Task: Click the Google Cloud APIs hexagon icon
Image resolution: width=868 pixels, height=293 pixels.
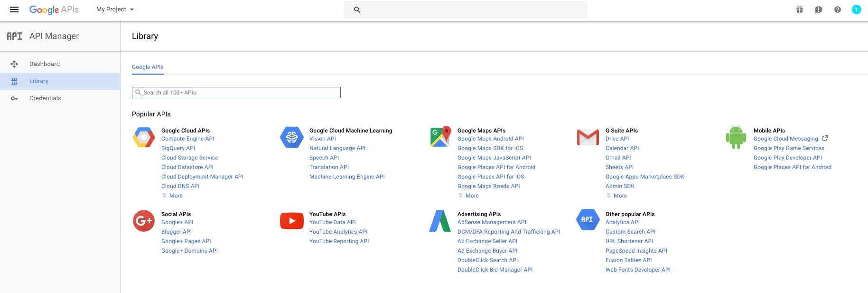Action: click(x=144, y=137)
